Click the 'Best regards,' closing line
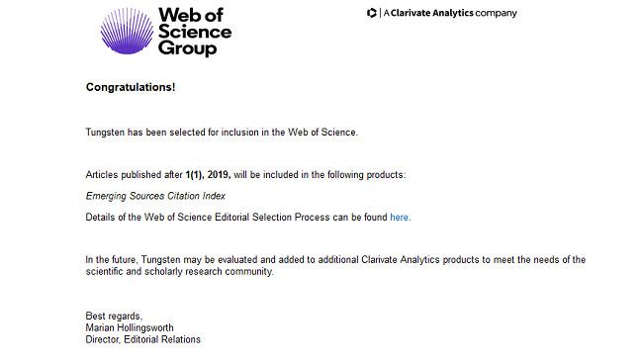This screenshot has width=643, height=364. point(114,317)
